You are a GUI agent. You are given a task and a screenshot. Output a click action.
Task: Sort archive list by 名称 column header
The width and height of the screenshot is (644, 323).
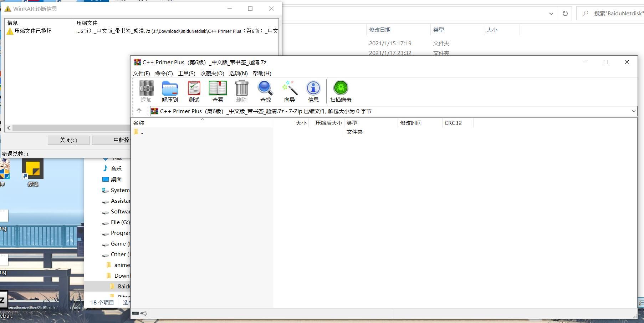(202, 123)
